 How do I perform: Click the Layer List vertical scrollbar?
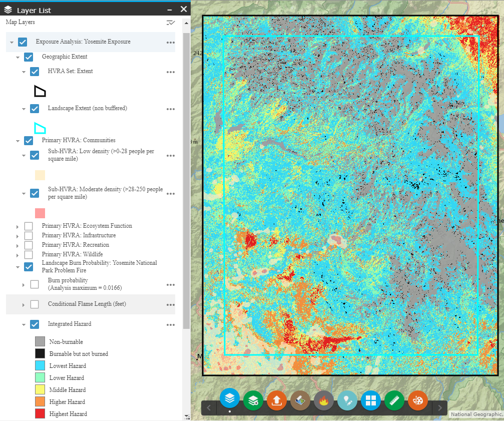(186, 175)
